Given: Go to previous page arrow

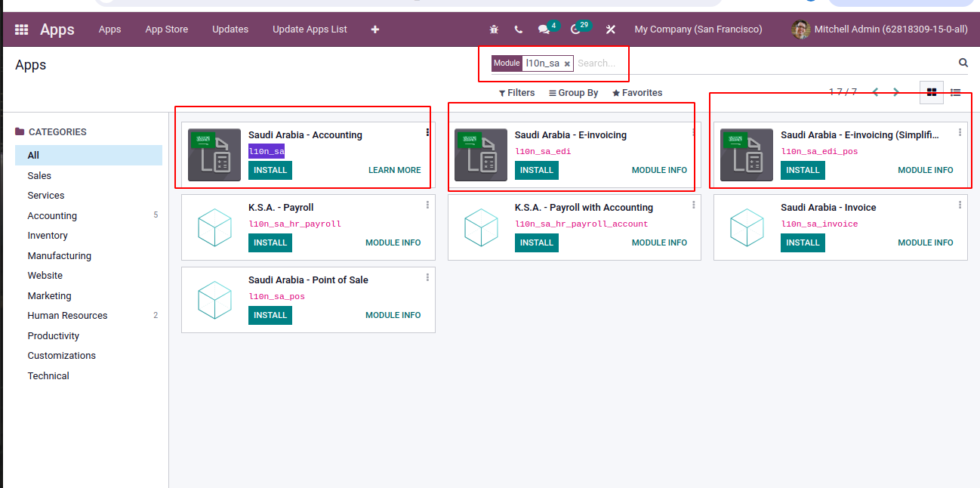Looking at the screenshot, I should coord(876,92).
